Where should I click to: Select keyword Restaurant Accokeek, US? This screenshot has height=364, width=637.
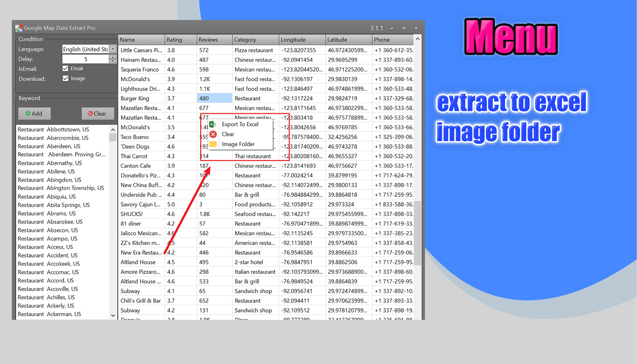point(49,264)
